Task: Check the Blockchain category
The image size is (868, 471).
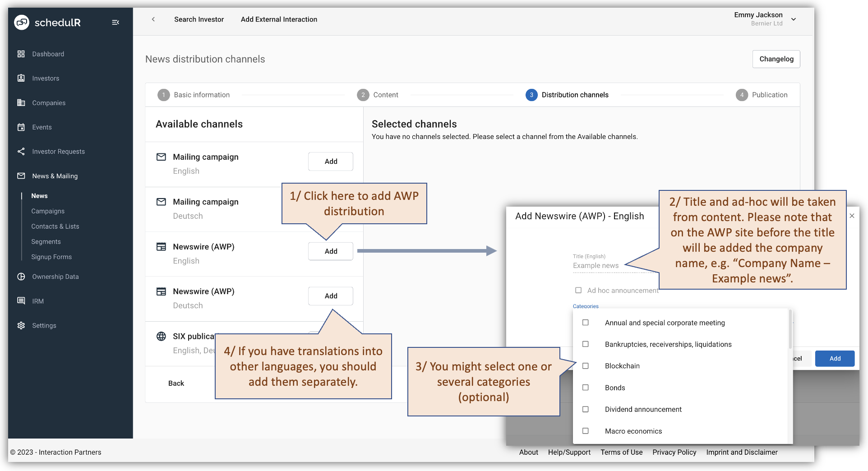Action: (586, 365)
